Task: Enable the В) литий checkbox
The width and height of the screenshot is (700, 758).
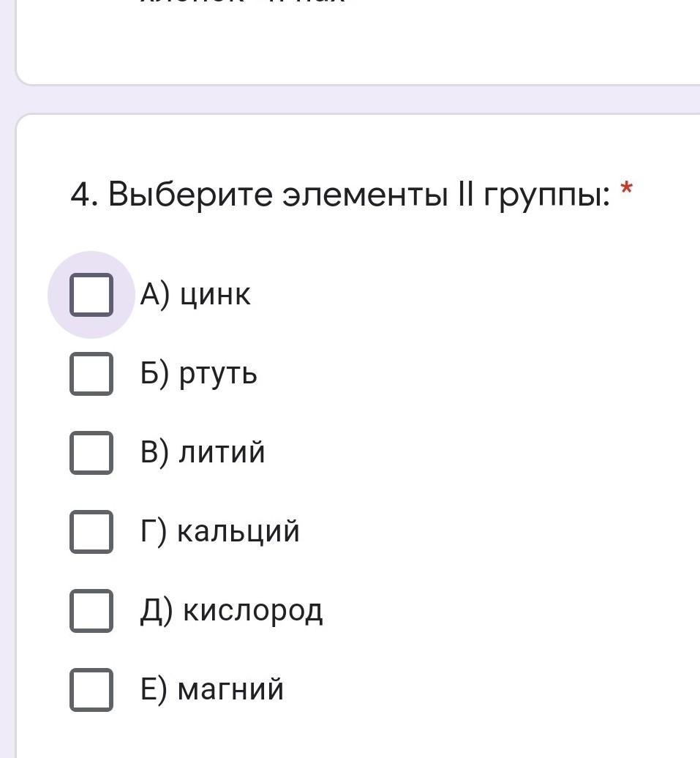Action: pyautogui.click(x=91, y=452)
